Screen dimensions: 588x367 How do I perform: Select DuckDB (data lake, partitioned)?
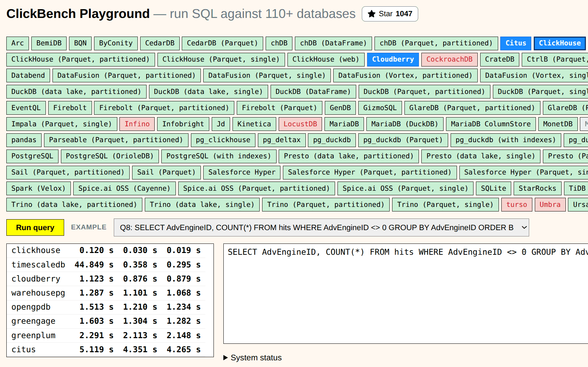[76, 91]
